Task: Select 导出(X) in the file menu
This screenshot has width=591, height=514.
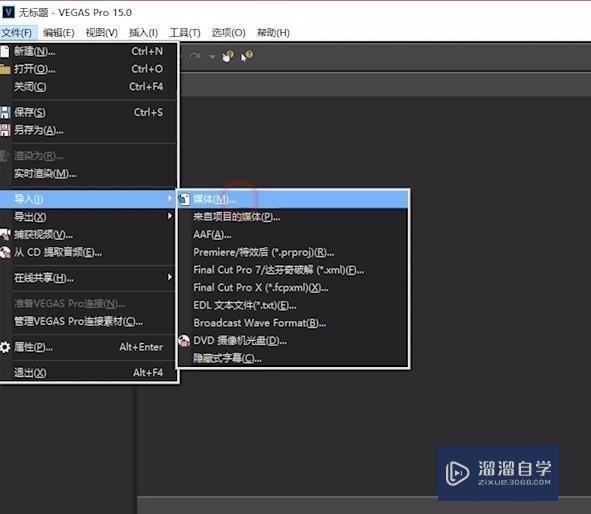Action: [x=89, y=217]
